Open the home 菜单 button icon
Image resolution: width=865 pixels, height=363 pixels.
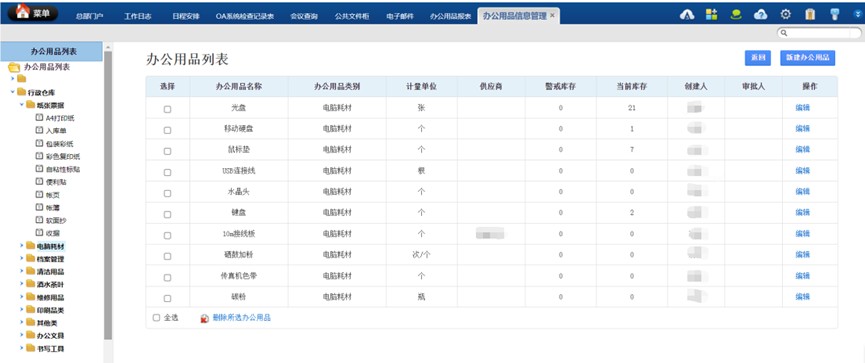[x=22, y=12]
